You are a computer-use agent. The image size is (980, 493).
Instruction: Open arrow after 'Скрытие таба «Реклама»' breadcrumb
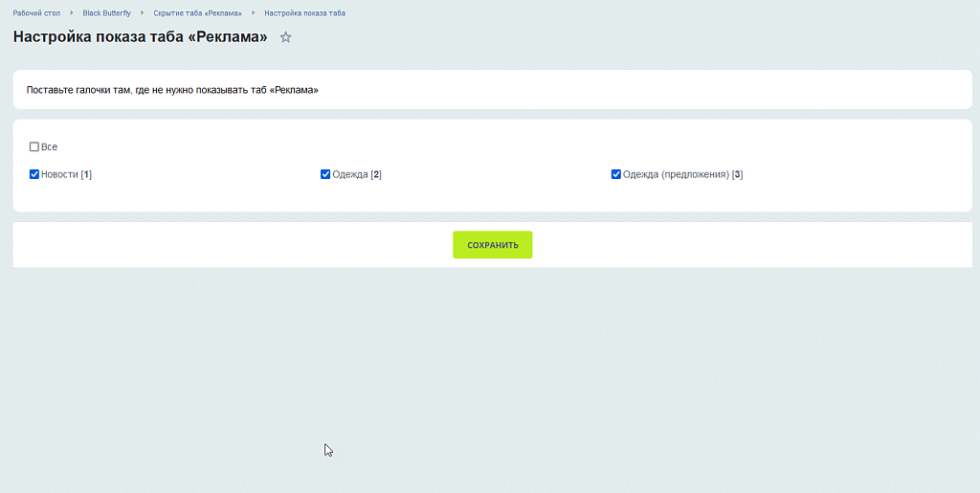tap(253, 13)
